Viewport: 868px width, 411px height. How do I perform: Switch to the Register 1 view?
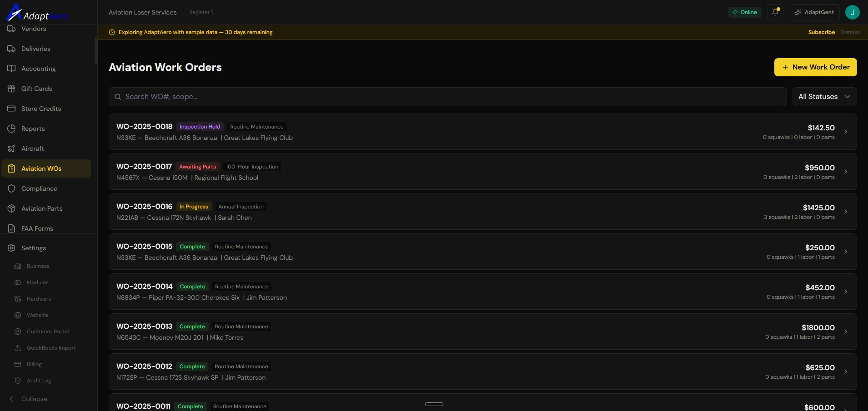coord(201,12)
